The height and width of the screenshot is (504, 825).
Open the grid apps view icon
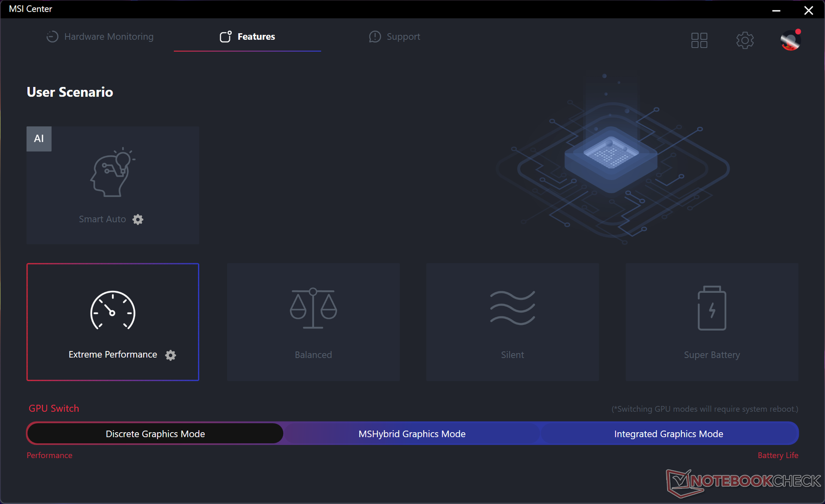699,40
